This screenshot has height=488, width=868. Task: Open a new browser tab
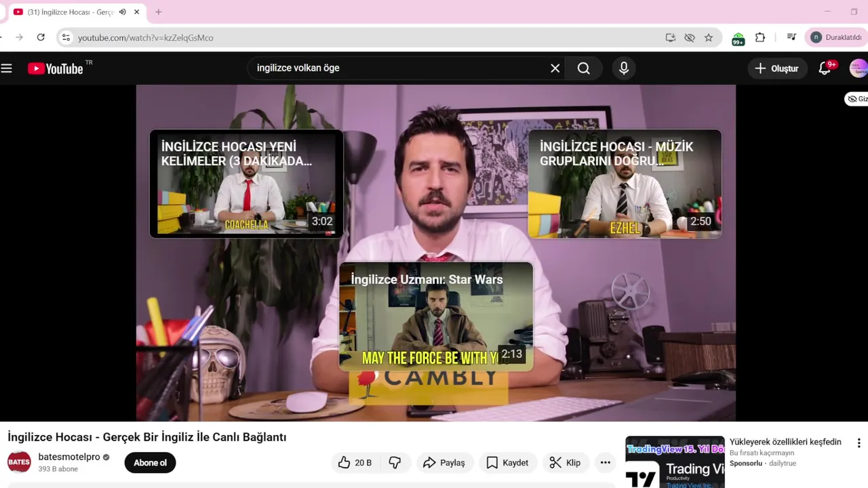coord(159,12)
